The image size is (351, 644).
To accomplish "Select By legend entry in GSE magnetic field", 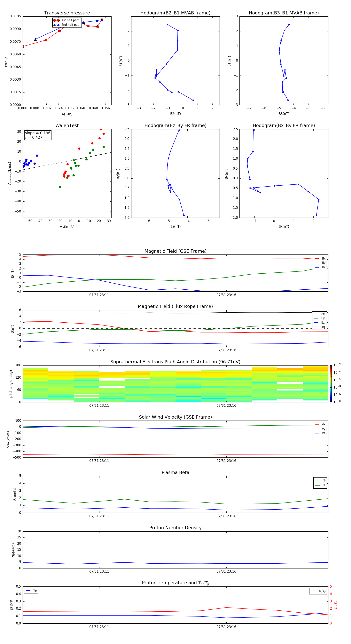I will pyautogui.click(x=320, y=263).
